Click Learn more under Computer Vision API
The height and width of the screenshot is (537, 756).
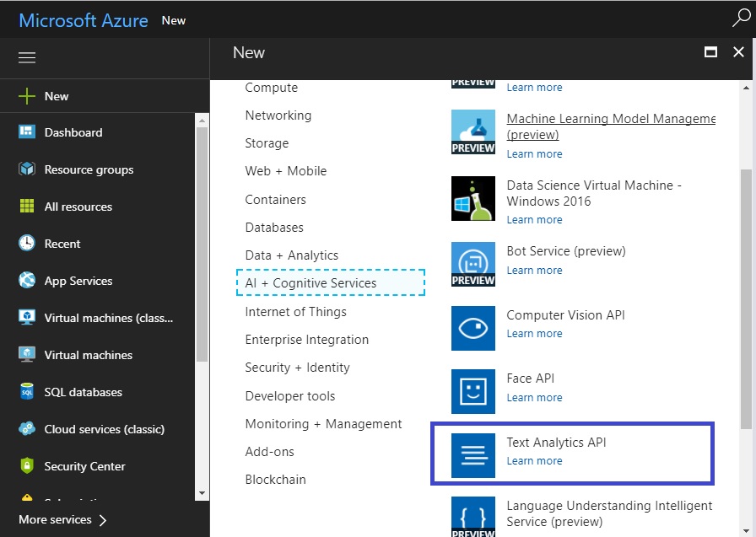(534, 334)
